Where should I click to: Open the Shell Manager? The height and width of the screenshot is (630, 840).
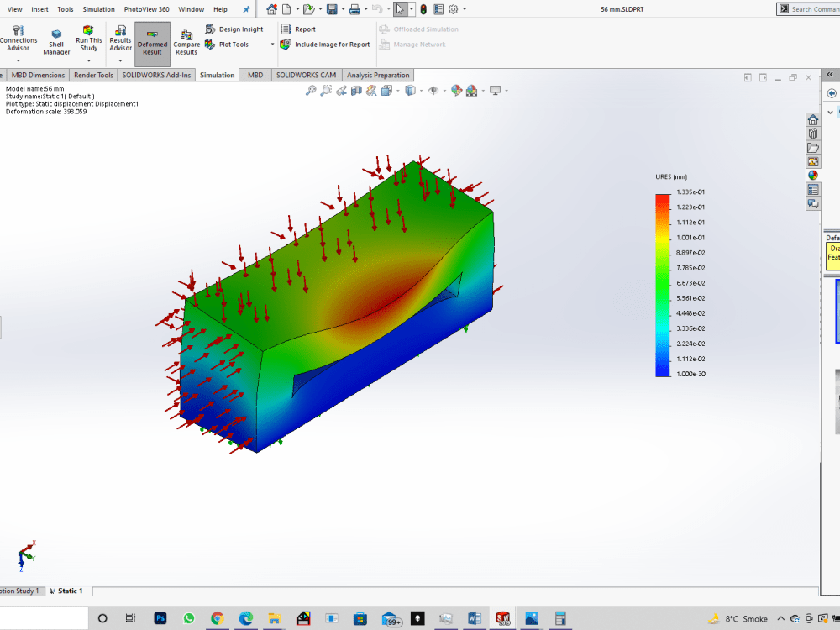point(55,39)
